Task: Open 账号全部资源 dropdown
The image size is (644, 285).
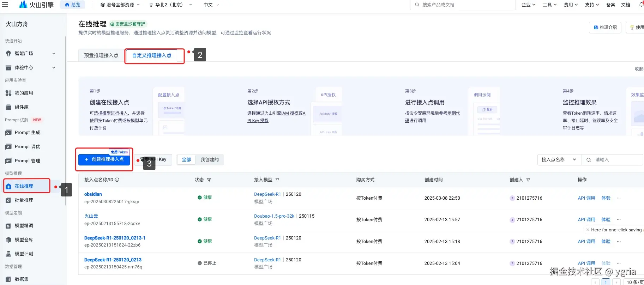Action: coord(120,5)
